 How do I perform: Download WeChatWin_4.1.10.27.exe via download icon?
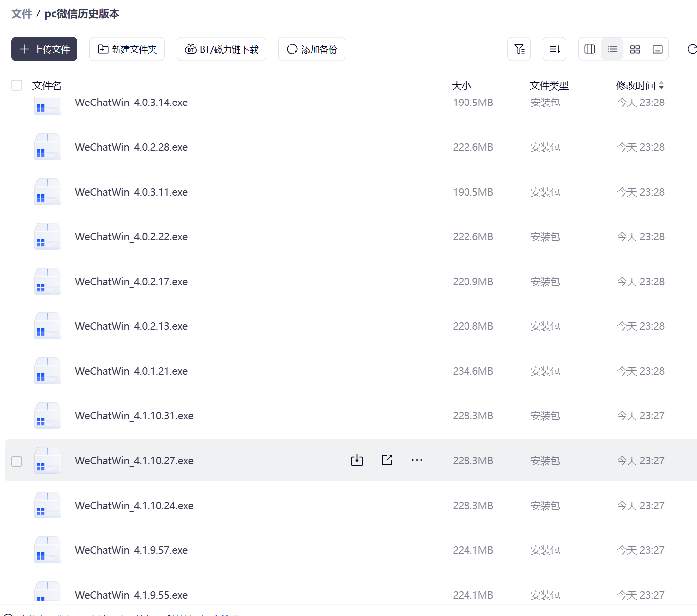[357, 460]
